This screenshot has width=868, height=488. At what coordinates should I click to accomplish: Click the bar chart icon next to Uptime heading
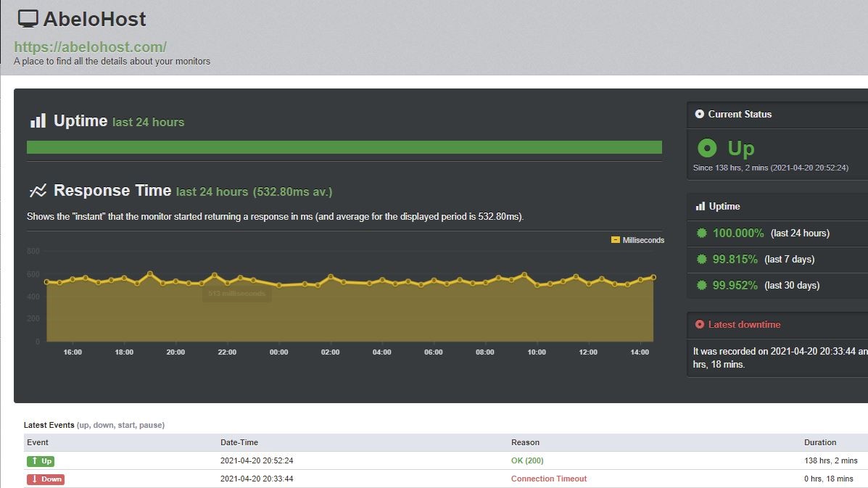click(38, 121)
